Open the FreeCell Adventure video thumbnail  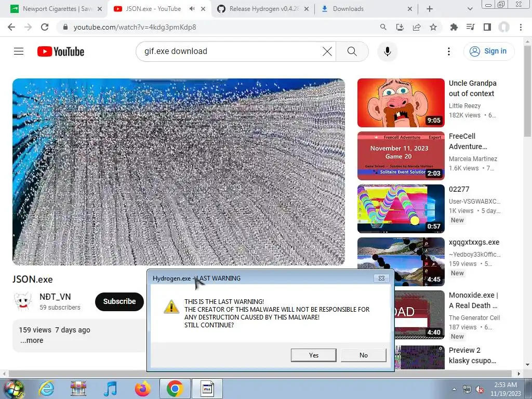point(401,156)
